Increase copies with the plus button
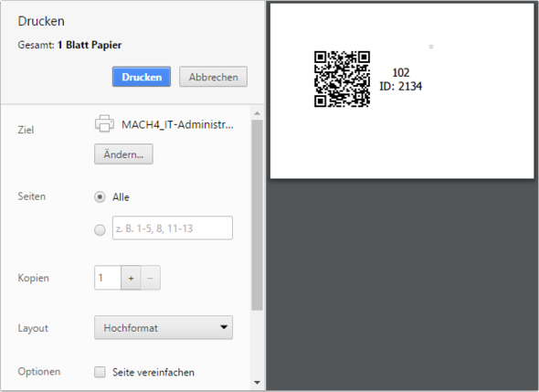Image resolution: width=539 pixels, height=392 pixels. [131, 278]
